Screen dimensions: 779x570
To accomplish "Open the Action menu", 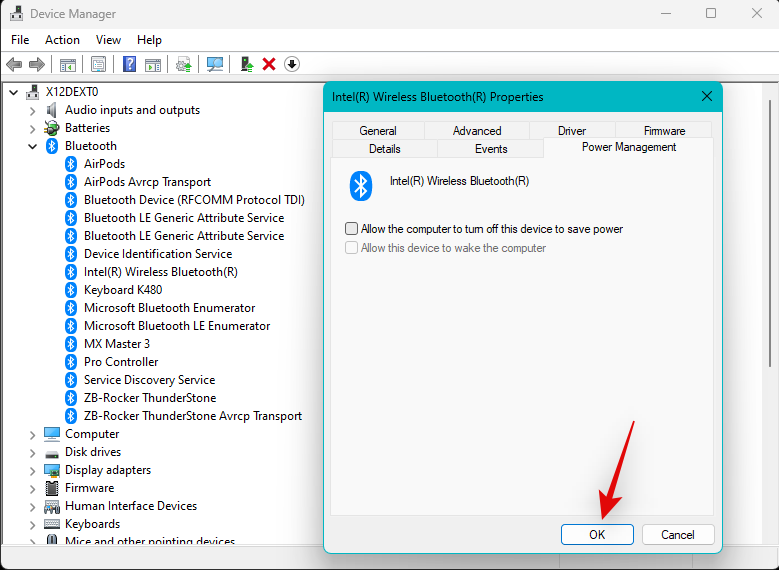I will coord(62,40).
